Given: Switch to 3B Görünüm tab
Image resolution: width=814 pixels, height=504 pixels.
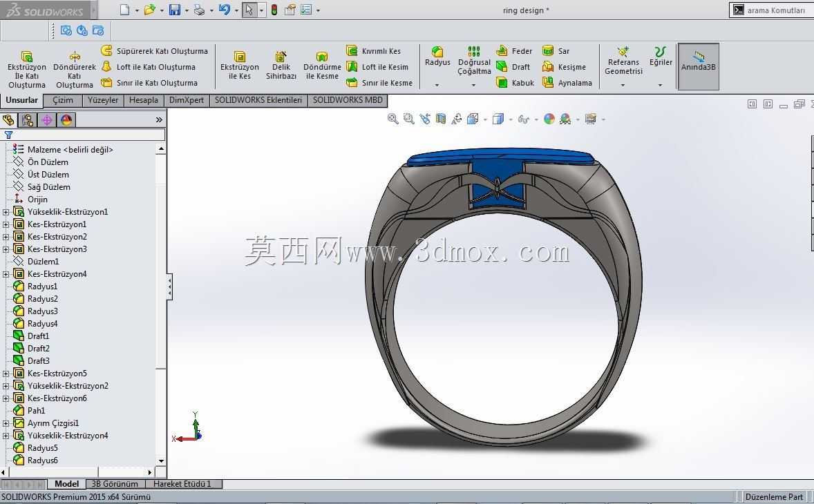Looking at the screenshot, I should tap(115, 484).
